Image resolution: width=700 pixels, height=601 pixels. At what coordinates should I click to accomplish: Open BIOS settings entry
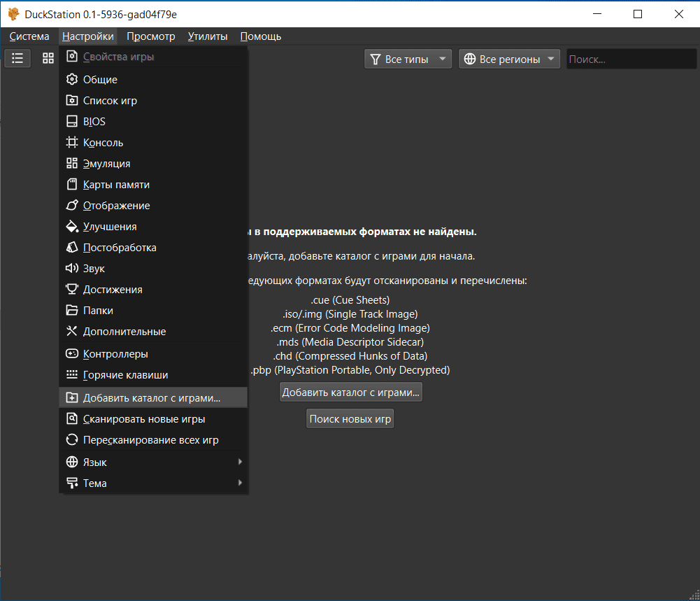click(153, 121)
